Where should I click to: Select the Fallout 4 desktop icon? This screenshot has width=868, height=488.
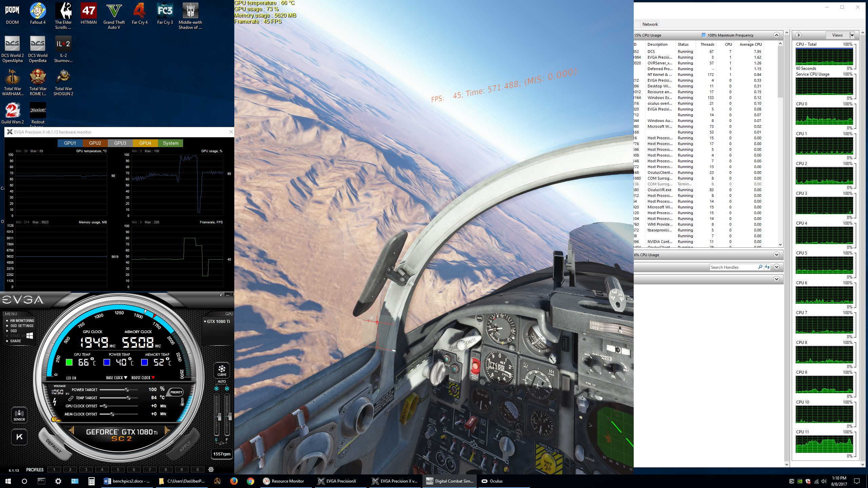click(38, 14)
